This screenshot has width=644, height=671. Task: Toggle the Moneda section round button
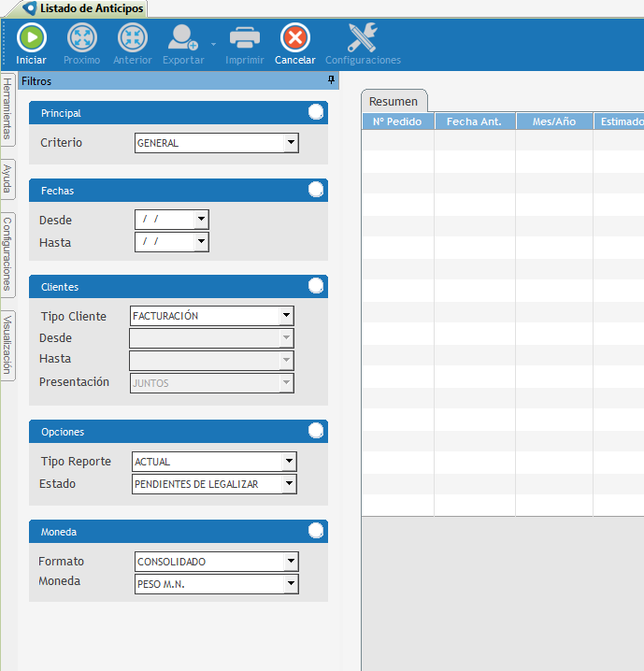316,531
